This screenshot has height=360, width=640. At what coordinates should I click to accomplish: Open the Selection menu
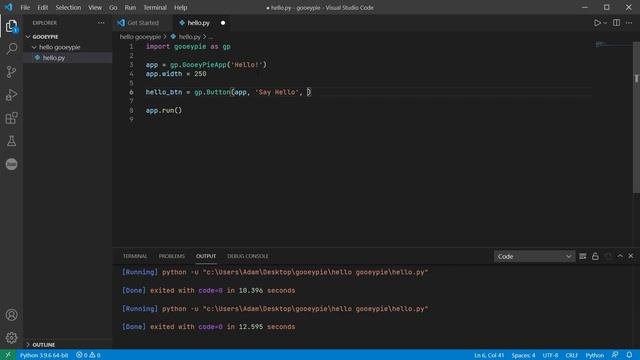point(68,7)
